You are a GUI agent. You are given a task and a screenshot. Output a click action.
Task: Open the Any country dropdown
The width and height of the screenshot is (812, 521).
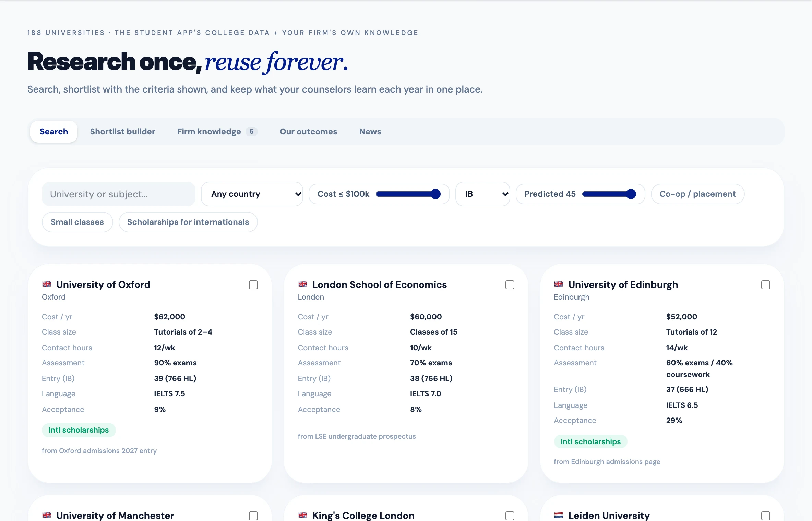(x=252, y=194)
